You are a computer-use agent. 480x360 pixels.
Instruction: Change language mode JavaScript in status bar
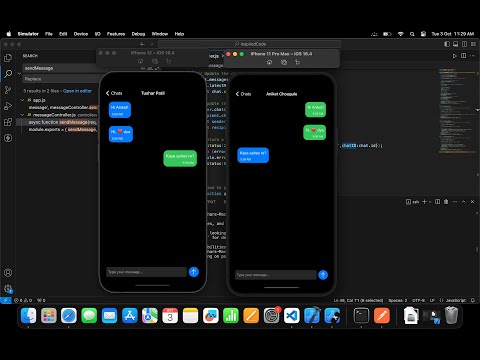pos(456,300)
